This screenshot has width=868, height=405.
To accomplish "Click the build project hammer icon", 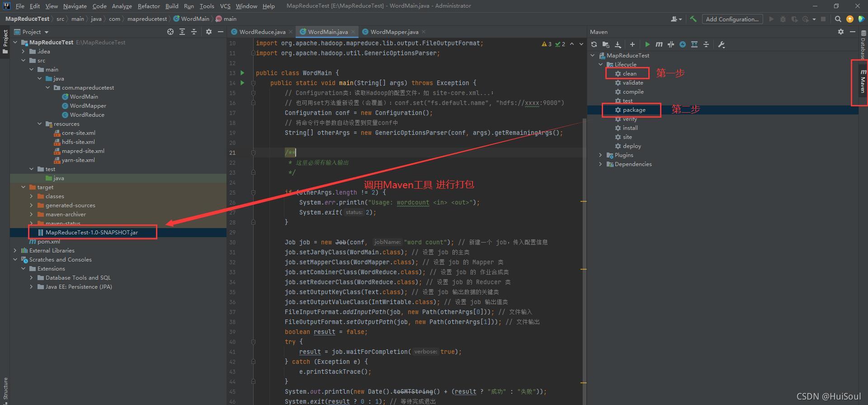I will point(693,19).
